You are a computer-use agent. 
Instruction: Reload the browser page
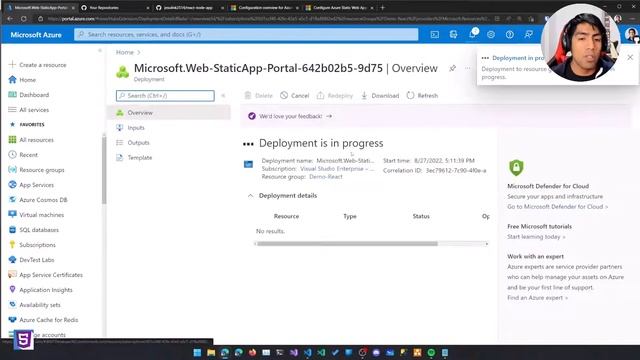(24, 19)
